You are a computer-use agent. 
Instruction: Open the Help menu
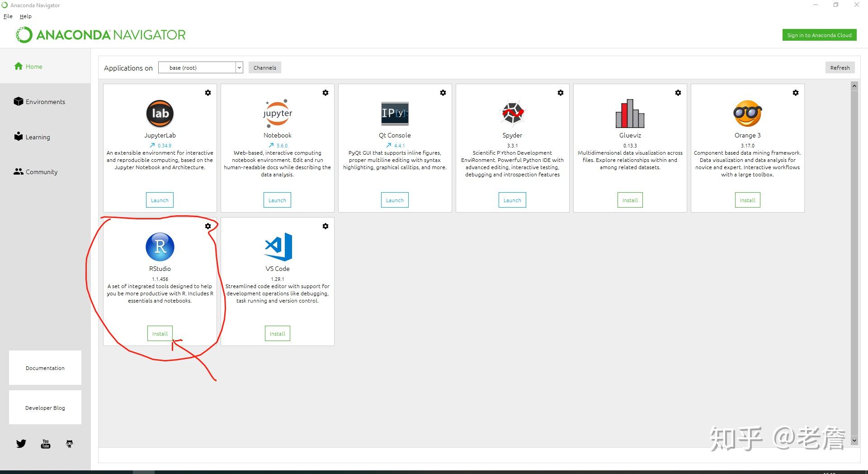click(26, 16)
